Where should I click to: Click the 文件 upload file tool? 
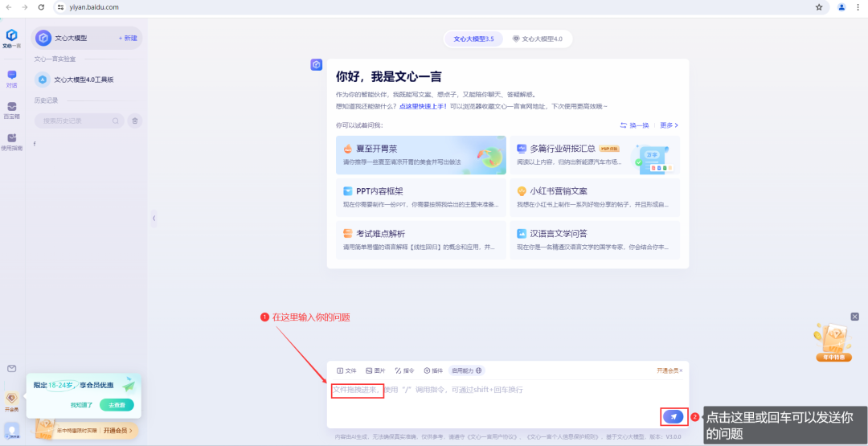coord(347,370)
